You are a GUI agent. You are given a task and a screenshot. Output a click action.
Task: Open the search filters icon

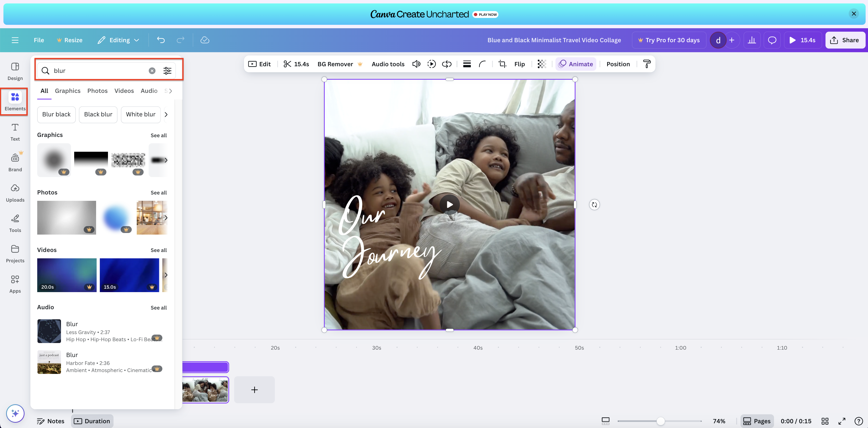pyautogui.click(x=167, y=71)
